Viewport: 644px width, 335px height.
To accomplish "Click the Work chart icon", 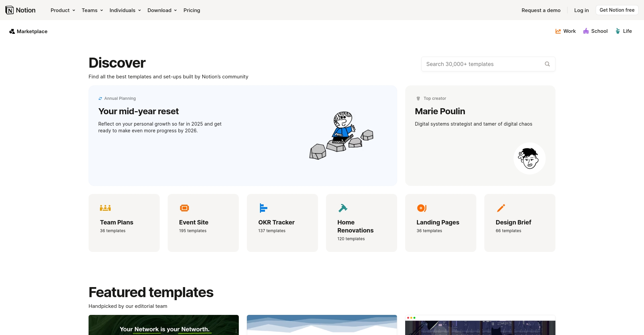I will click(x=558, y=31).
